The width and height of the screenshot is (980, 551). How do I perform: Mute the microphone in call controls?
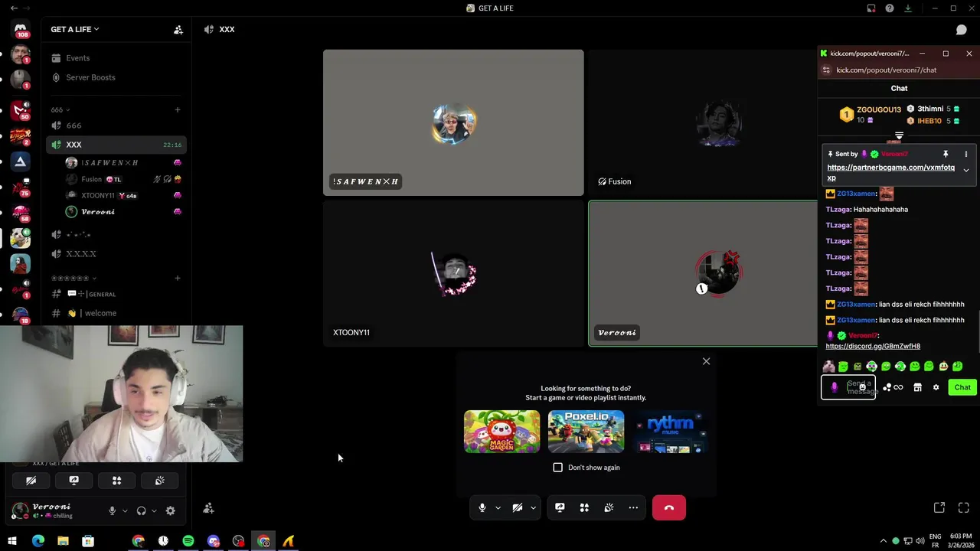coord(482,507)
